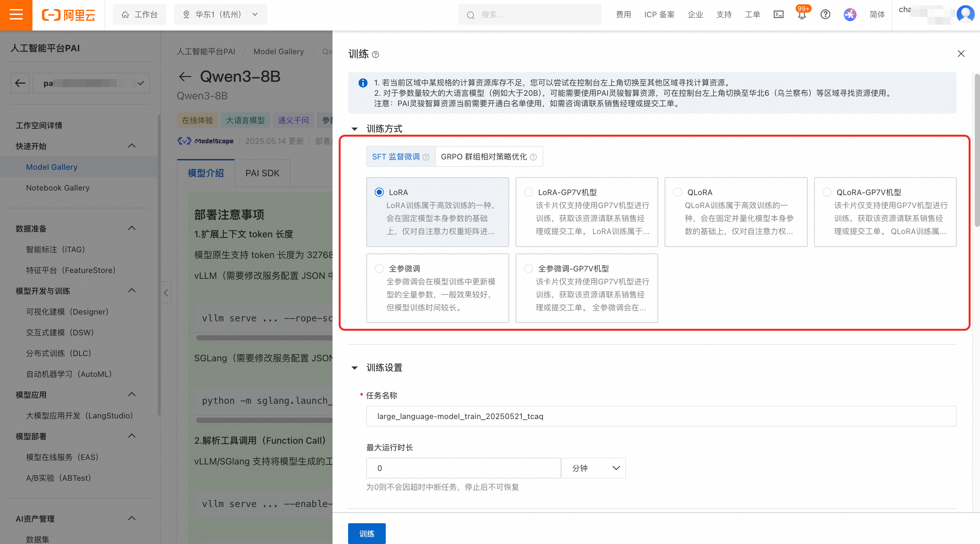Click the 任务名称 input field
The height and width of the screenshot is (544, 980).
[x=661, y=416]
